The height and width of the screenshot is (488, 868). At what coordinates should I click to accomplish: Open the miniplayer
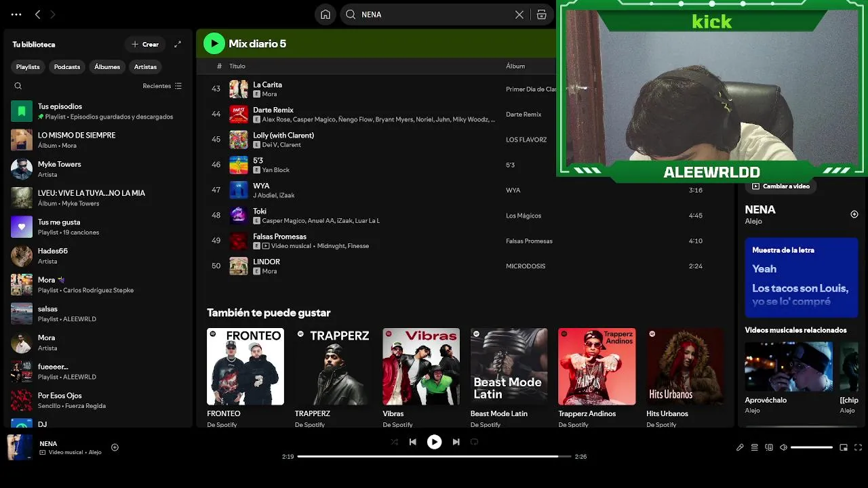pyautogui.click(x=844, y=447)
